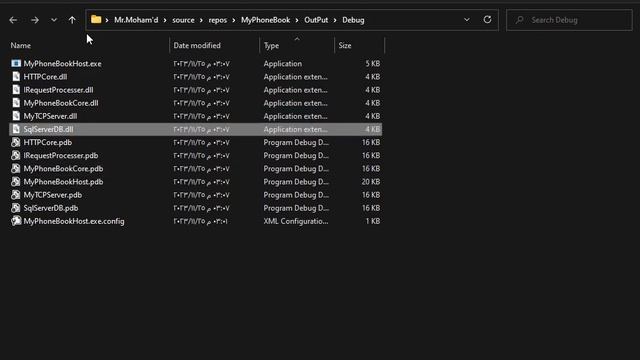
Task: Click file name MyPhoneBookHost.exe.config
Action: click(74, 221)
